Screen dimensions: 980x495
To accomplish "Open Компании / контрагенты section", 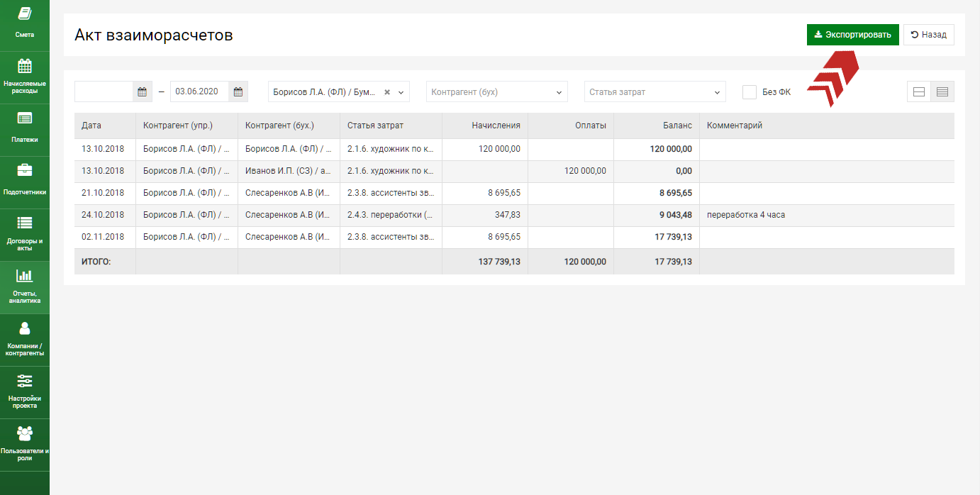I will (25, 340).
